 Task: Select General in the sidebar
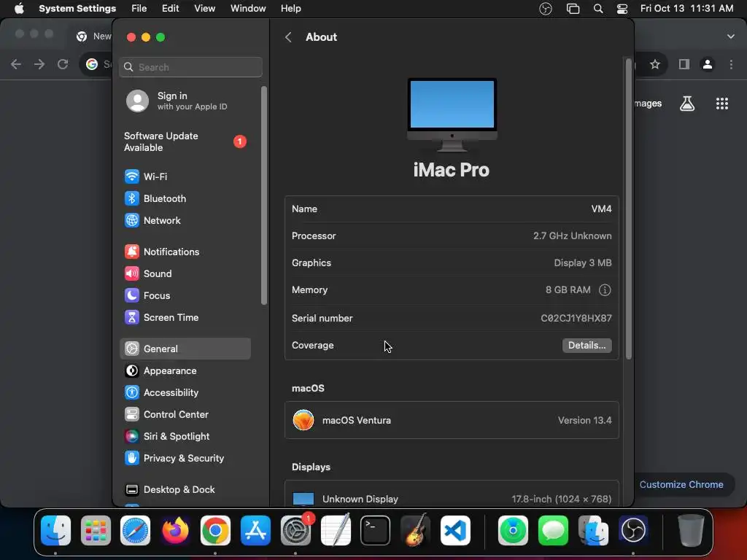(x=185, y=349)
